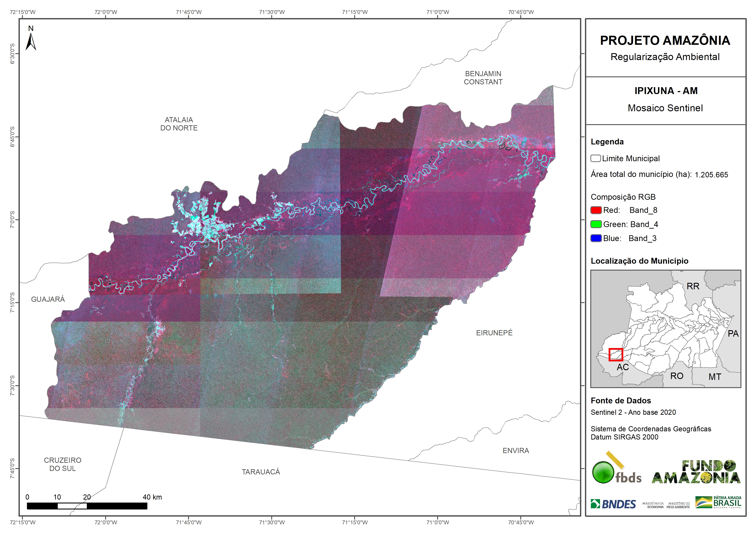Click the Limite Municipal legend symbol

[595, 159]
